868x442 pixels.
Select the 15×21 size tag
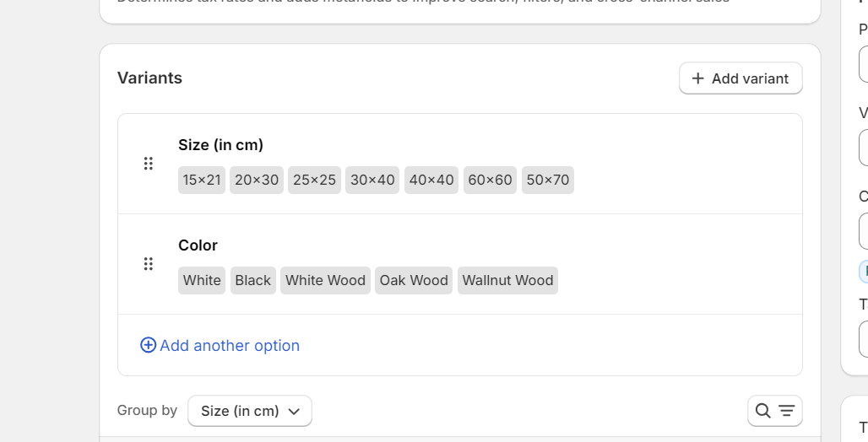click(x=202, y=180)
